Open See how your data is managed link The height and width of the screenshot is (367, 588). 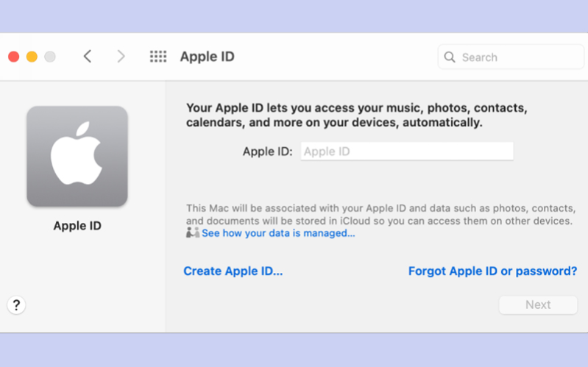point(278,233)
